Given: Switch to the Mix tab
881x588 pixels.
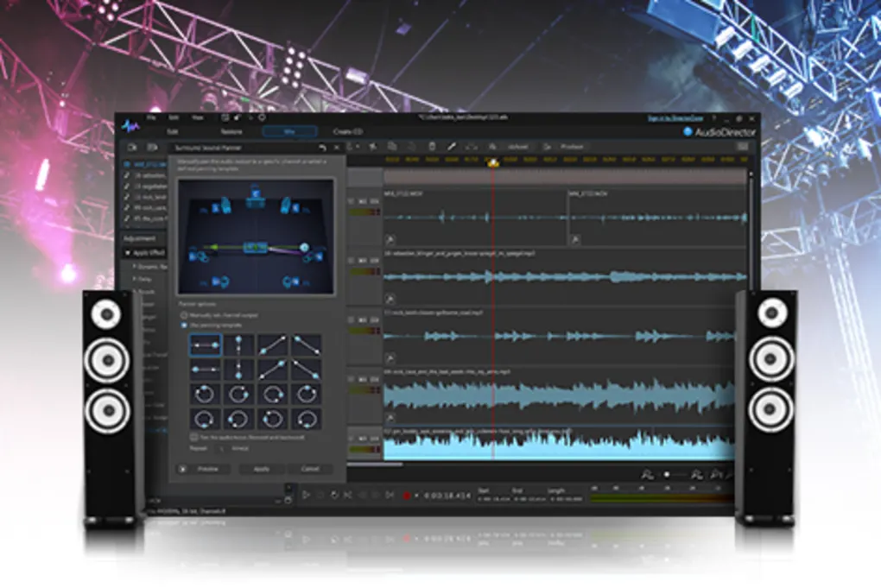Looking at the screenshot, I should [x=289, y=131].
